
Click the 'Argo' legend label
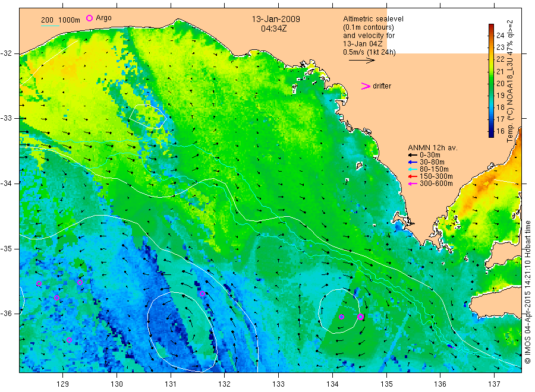103,18
